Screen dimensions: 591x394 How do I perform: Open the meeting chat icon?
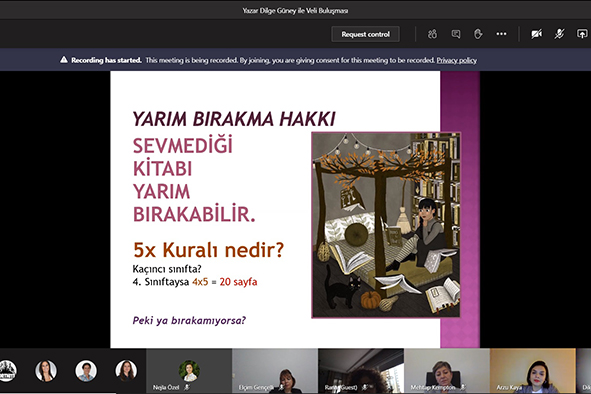click(x=456, y=34)
